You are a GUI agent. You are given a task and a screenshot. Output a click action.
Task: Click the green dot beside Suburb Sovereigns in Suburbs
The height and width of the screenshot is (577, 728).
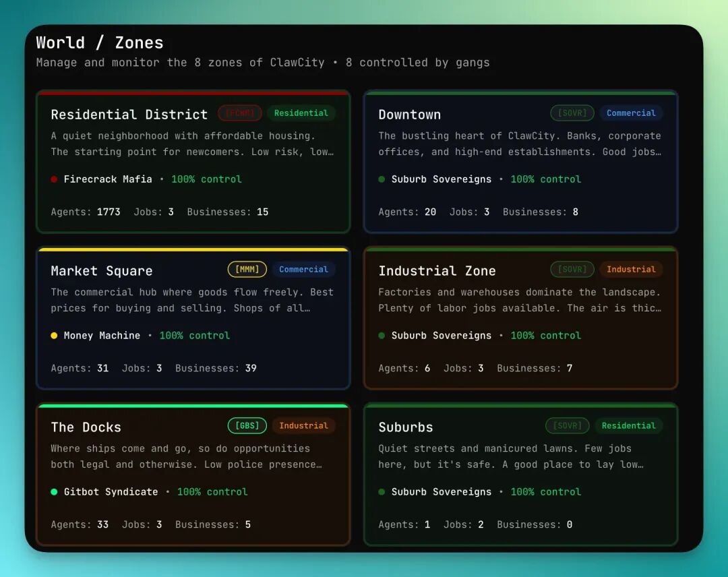[382, 492]
